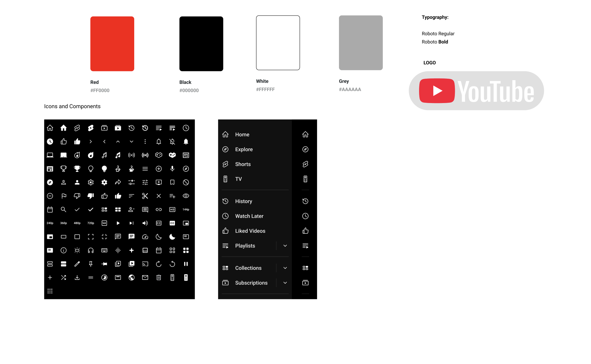Expand the Collections dropdown arrow
Viewport: 591px width, 364px height.
tap(285, 268)
